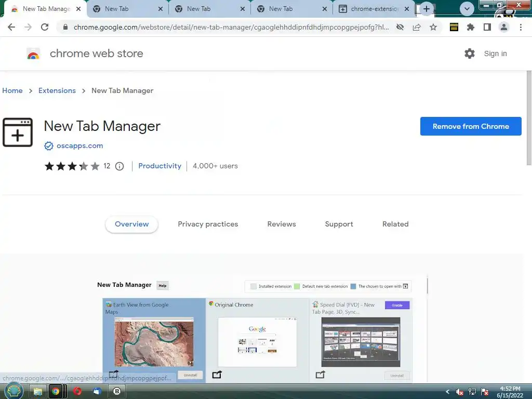The width and height of the screenshot is (532, 399).
Task: Bookmark this tab with the star
Action: [433, 27]
